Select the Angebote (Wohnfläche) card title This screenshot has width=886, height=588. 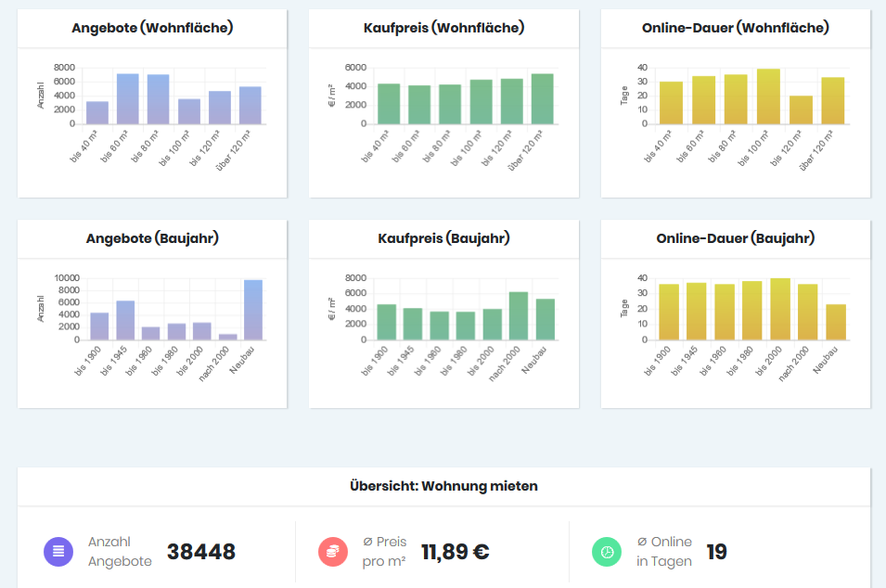[x=152, y=28]
